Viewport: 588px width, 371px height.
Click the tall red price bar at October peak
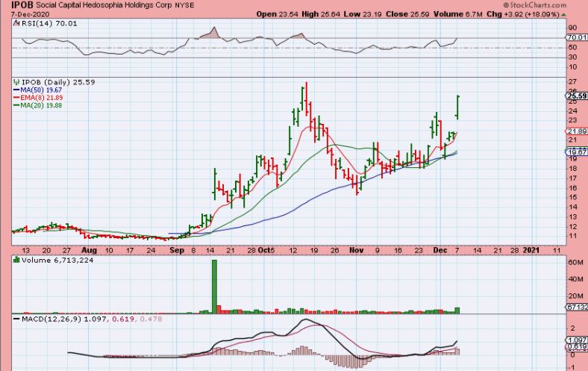click(x=306, y=99)
